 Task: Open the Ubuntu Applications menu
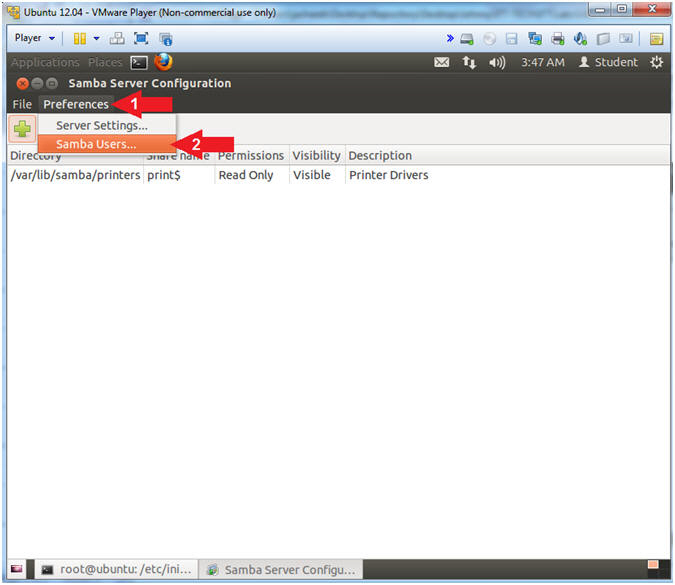pyautogui.click(x=45, y=62)
